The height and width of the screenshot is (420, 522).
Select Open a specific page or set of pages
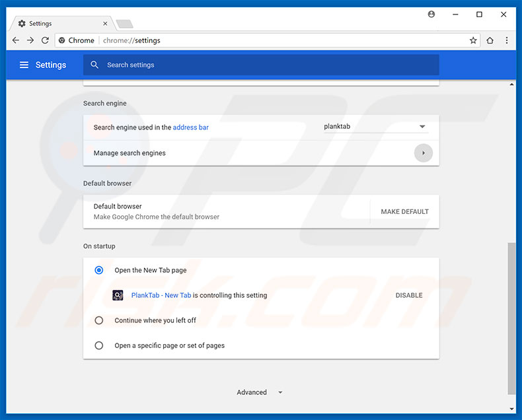[x=99, y=345]
